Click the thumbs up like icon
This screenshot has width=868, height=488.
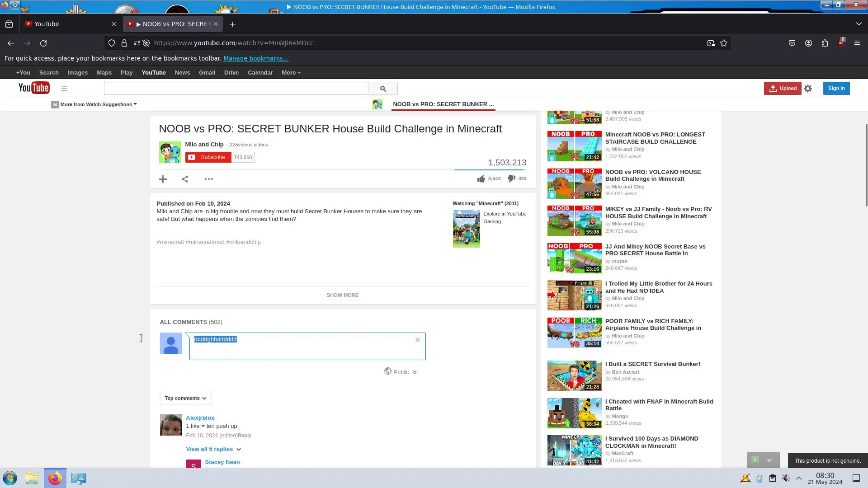(481, 179)
